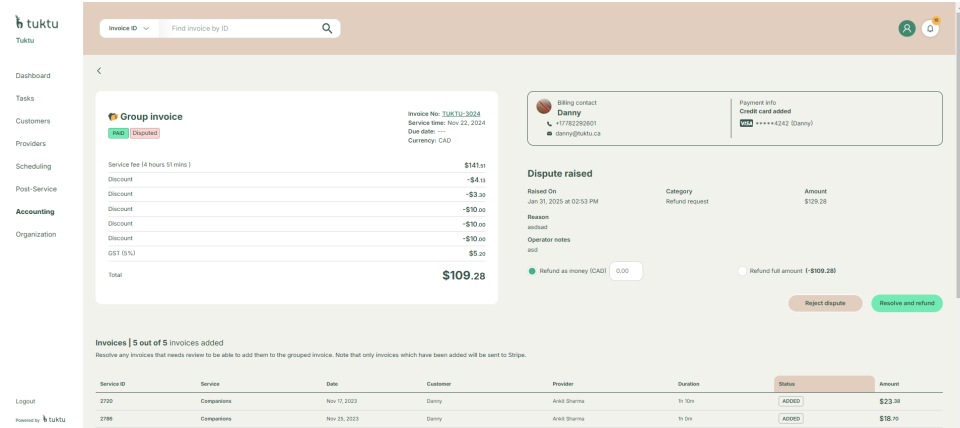Click the Visa card icon

(746, 123)
